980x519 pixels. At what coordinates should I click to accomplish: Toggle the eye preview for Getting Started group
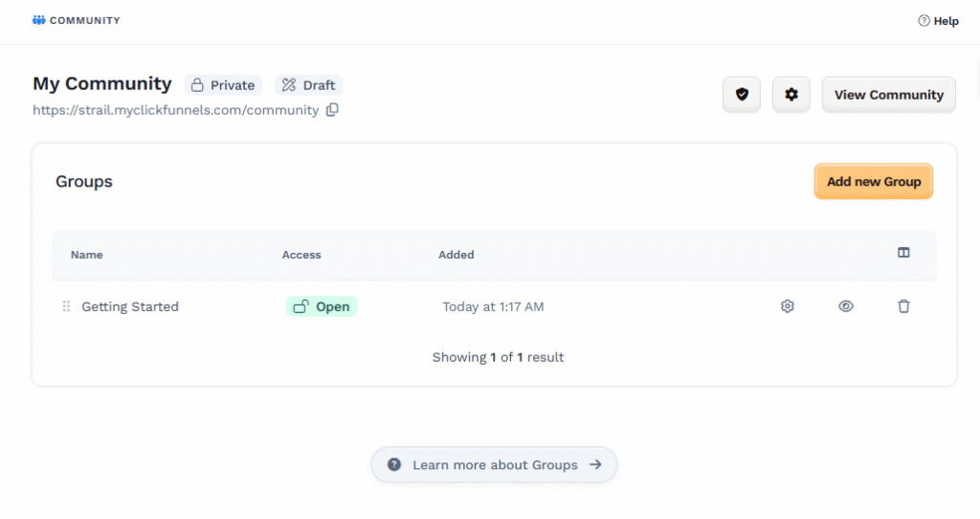(x=846, y=306)
